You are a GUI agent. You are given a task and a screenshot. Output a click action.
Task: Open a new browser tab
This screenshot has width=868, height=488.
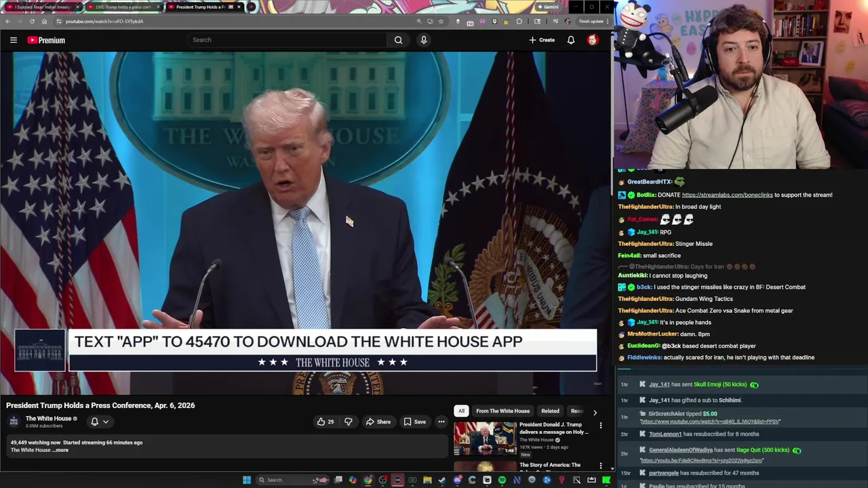click(252, 7)
